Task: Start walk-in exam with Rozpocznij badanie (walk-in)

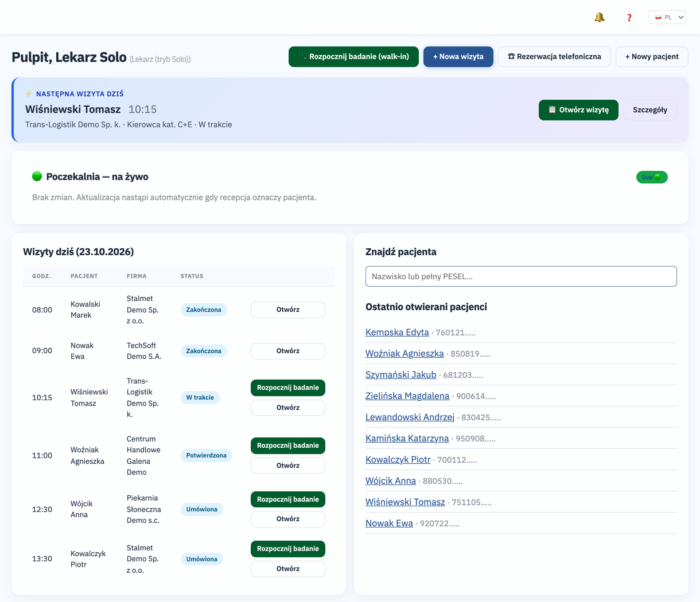Action: click(353, 57)
